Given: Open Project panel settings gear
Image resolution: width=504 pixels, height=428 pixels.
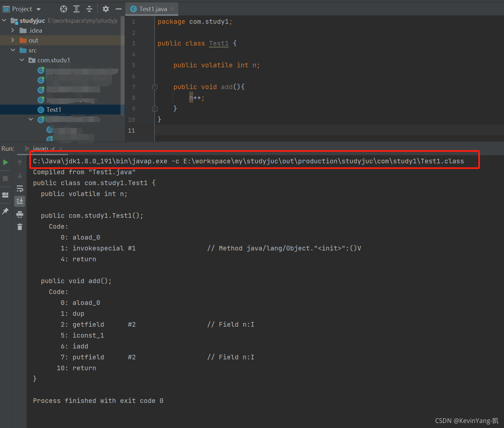Looking at the screenshot, I should [x=105, y=9].
